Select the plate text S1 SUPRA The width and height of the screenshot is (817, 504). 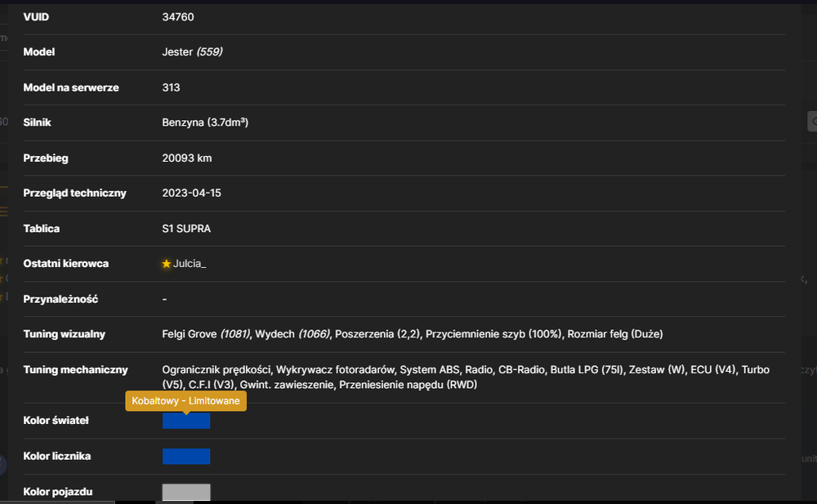coord(186,228)
